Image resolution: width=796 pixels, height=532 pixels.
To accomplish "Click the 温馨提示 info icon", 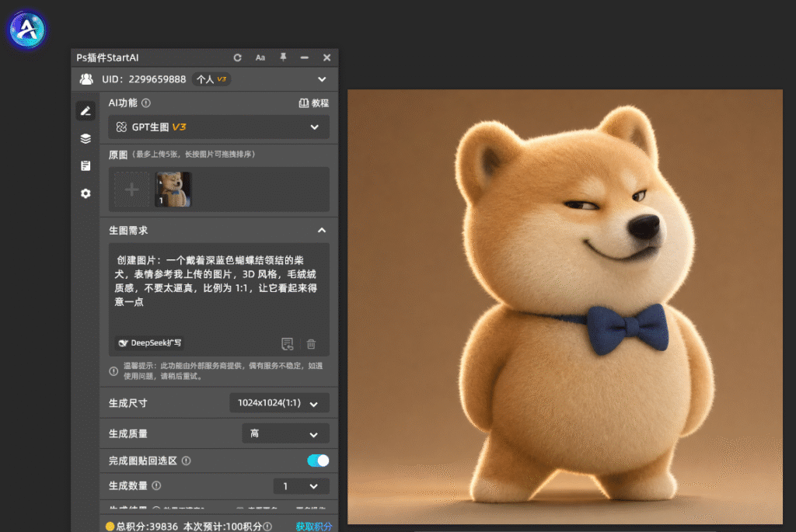I will (113, 371).
